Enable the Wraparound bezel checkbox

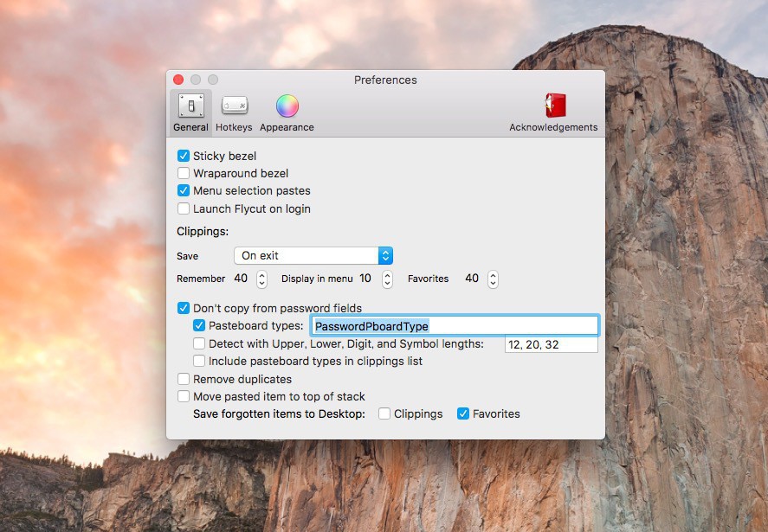pos(184,173)
